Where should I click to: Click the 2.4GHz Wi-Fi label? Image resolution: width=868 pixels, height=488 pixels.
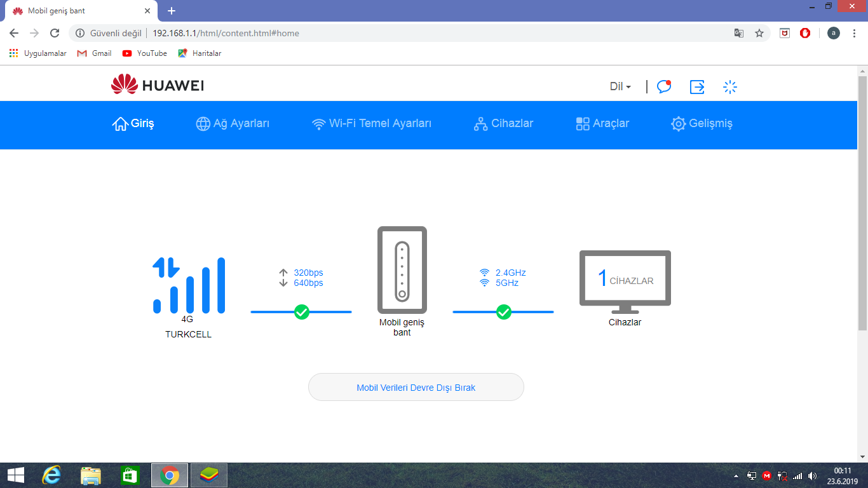coord(511,273)
